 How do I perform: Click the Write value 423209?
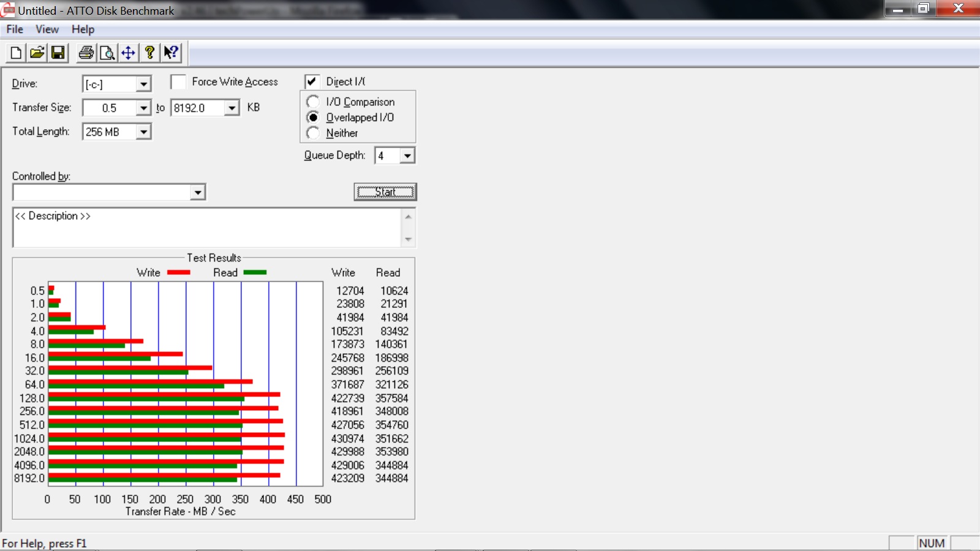(x=347, y=478)
